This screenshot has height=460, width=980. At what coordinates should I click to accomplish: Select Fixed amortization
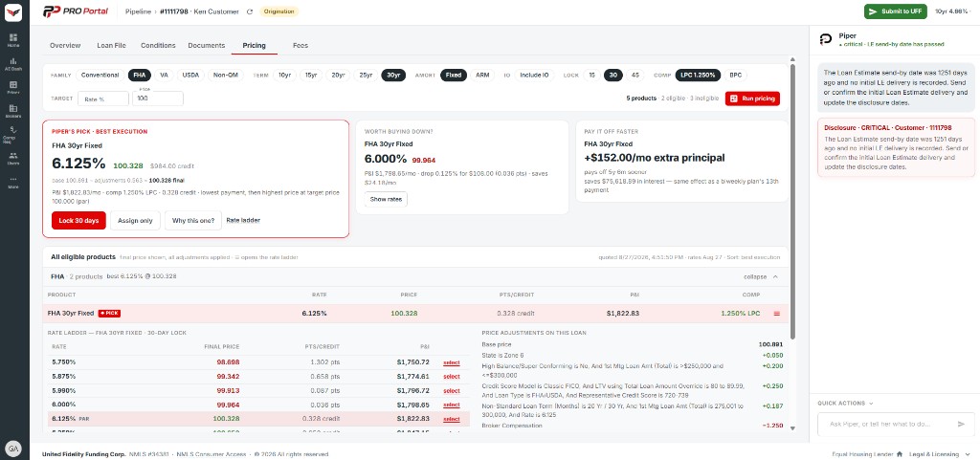[453, 75]
